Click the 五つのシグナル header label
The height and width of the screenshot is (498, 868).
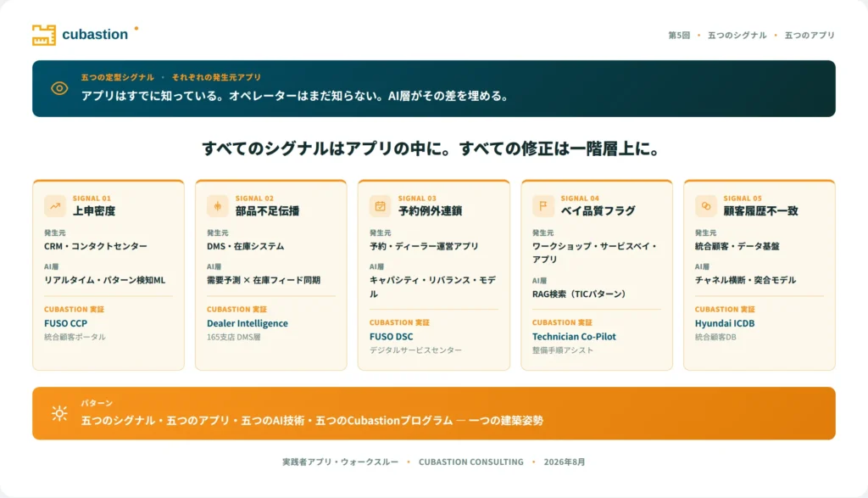(x=737, y=35)
